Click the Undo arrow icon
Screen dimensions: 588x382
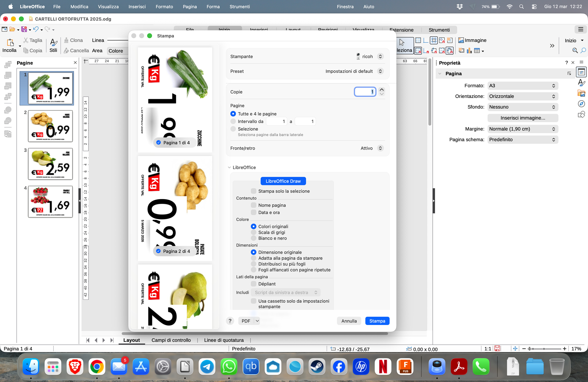point(36,29)
